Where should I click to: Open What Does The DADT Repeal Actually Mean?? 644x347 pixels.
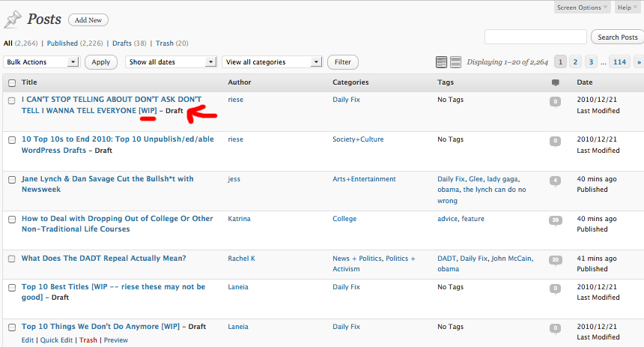(x=103, y=259)
